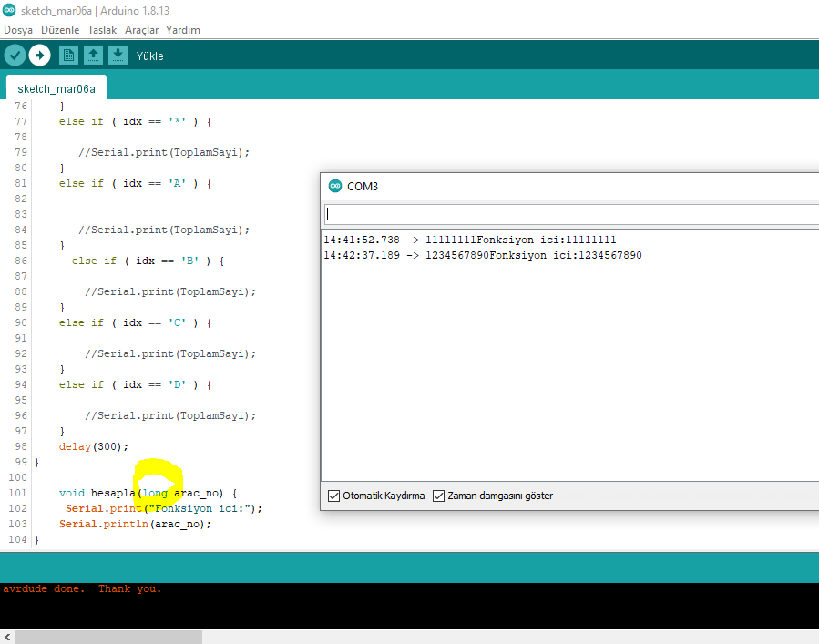Open the Taslak menu
Screen dimensions: 819x644
[x=102, y=30]
